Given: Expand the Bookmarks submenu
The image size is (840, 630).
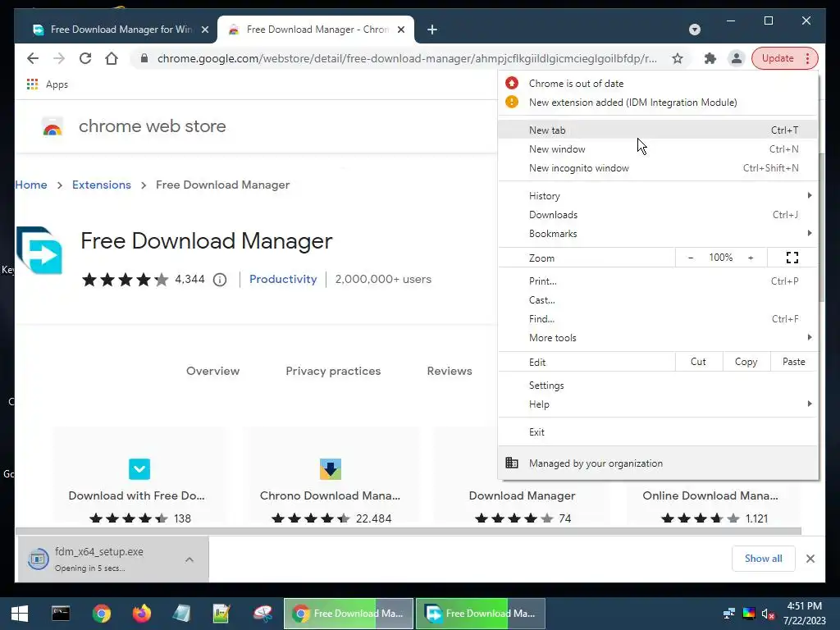Looking at the screenshot, I should (657, 234).
